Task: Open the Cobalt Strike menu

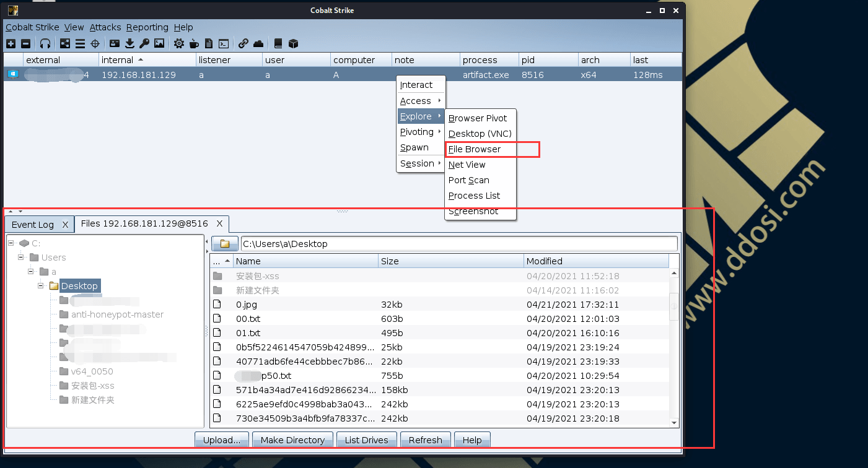Action: [x=32, y=27]
